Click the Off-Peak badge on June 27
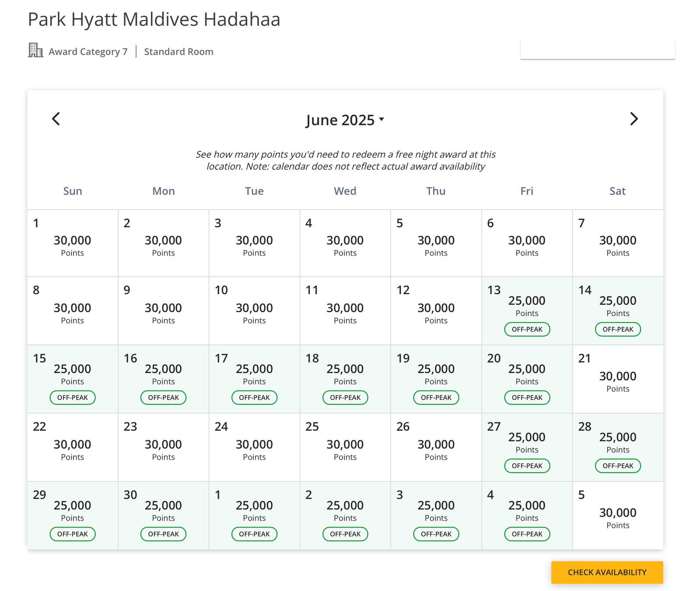 [527, 466]
